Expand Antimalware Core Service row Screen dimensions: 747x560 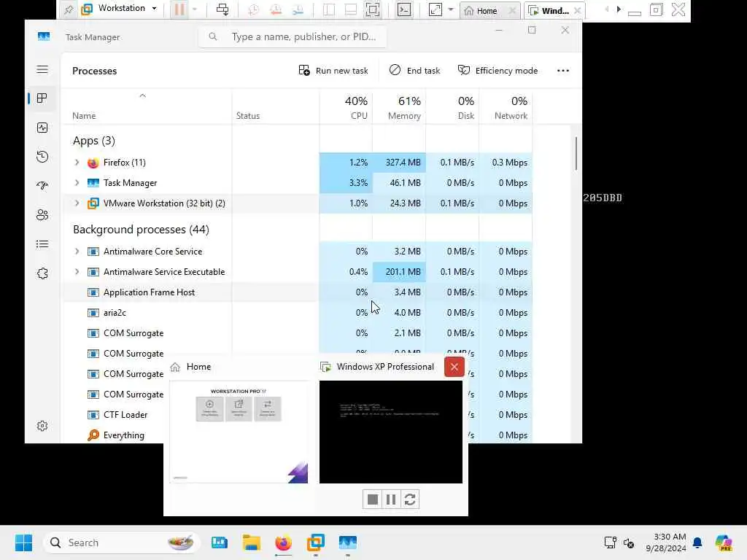coord(77,252)
